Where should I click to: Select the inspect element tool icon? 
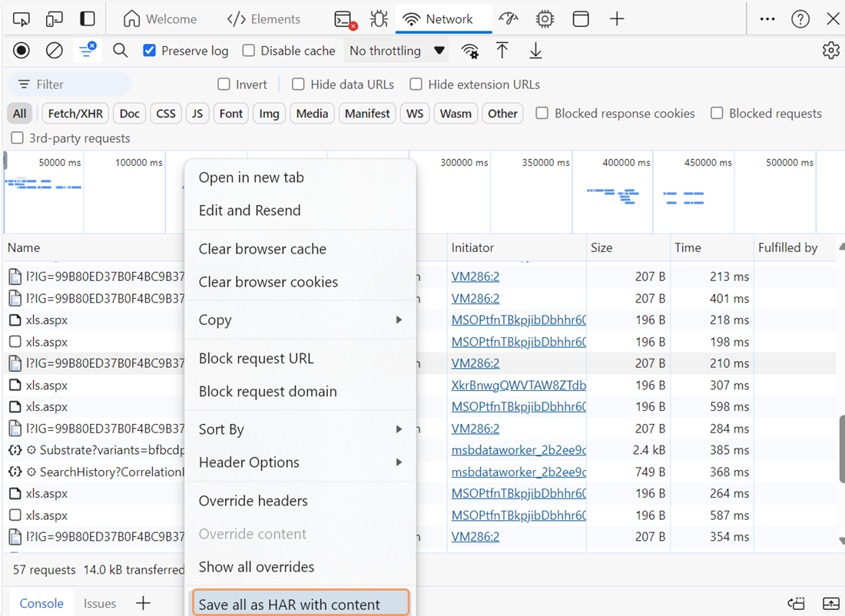coord(22,19)
